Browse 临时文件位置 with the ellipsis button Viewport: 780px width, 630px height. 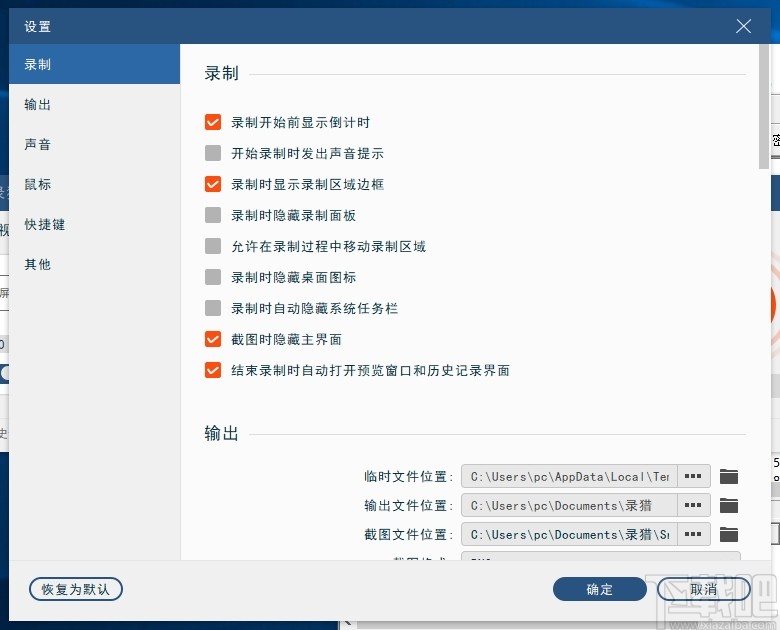click(x=693, y=476)
